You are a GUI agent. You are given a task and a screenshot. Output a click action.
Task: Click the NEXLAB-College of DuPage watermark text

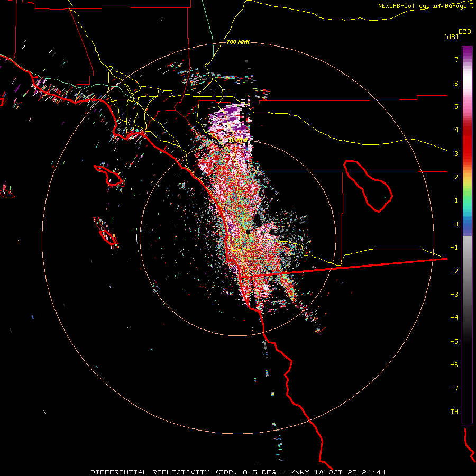click(422, 6)
